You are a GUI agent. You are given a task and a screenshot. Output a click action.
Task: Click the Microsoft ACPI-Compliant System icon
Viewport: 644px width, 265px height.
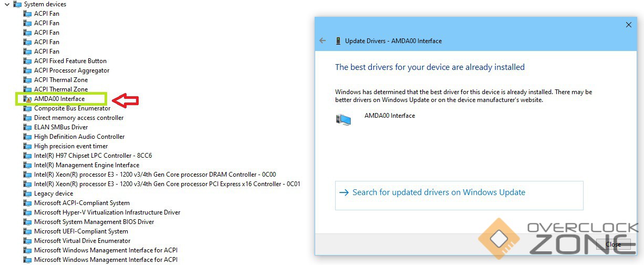(x=27, y=203)
